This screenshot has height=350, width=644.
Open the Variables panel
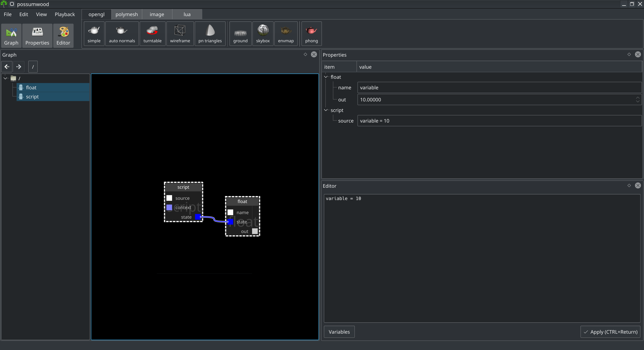click(339, 331)
